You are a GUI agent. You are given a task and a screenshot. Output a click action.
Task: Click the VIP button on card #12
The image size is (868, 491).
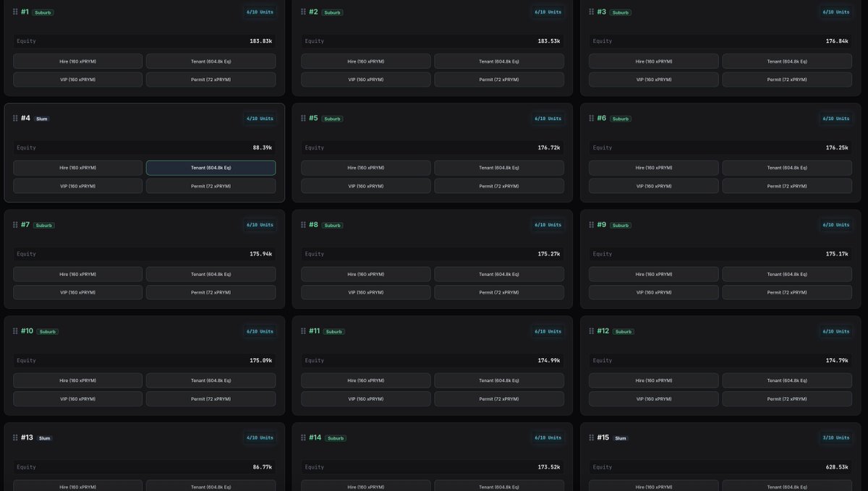click(x=654, y=398)
